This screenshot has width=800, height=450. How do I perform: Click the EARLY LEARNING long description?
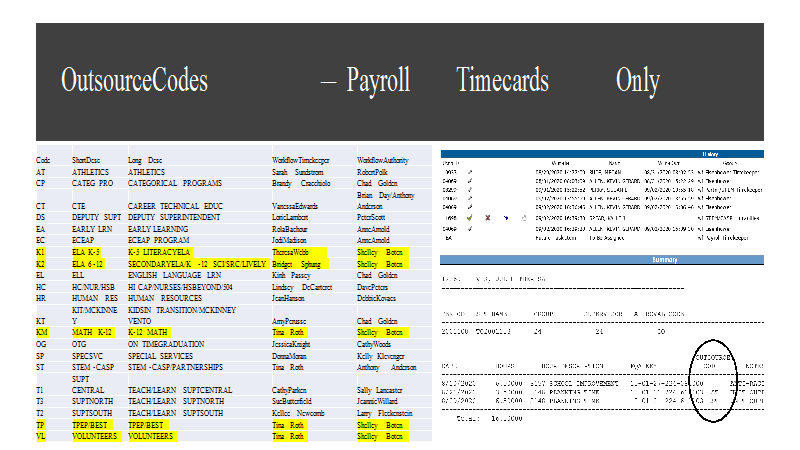158,229
